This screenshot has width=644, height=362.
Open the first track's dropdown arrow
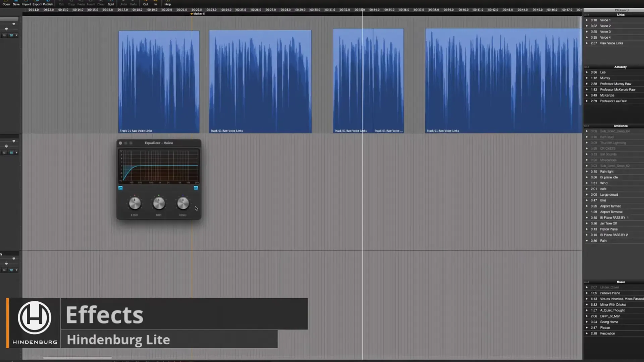pyautogui.click(x=16, y=35)
